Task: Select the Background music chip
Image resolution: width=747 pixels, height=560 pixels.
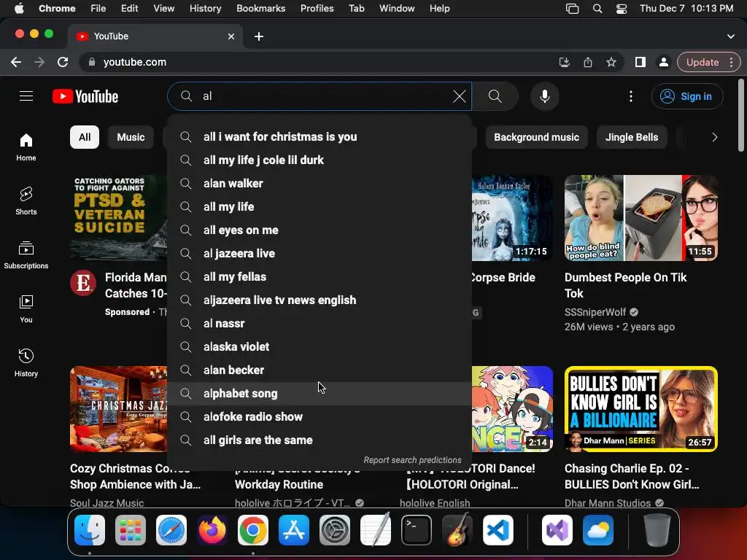Action: (536, 137)
